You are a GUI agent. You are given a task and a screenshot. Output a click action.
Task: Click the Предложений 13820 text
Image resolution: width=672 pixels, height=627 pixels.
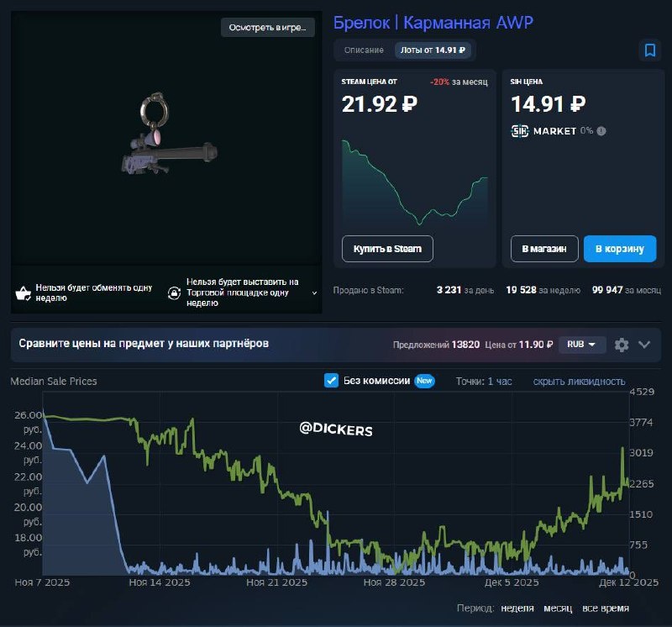pyautogui.click(x=436, y=345)
